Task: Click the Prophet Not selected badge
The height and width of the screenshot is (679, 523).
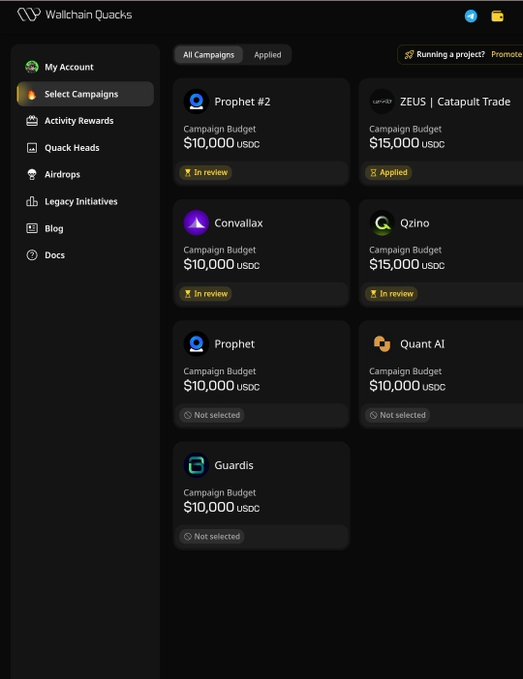Action: coord(212,415)
